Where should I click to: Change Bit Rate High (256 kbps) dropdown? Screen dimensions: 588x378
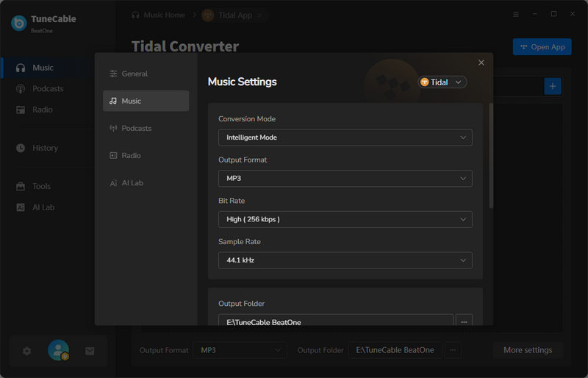pyautogui.click(x=345, y=219)
